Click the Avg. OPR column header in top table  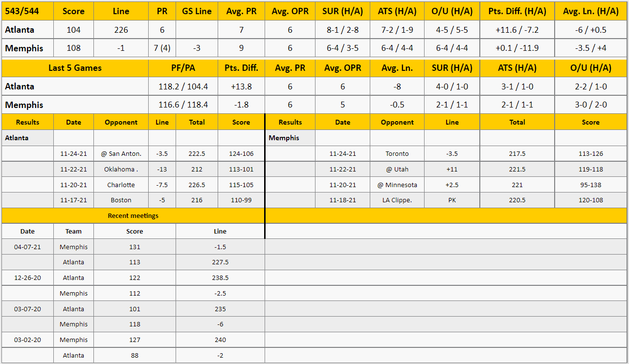tap(290, 11)
